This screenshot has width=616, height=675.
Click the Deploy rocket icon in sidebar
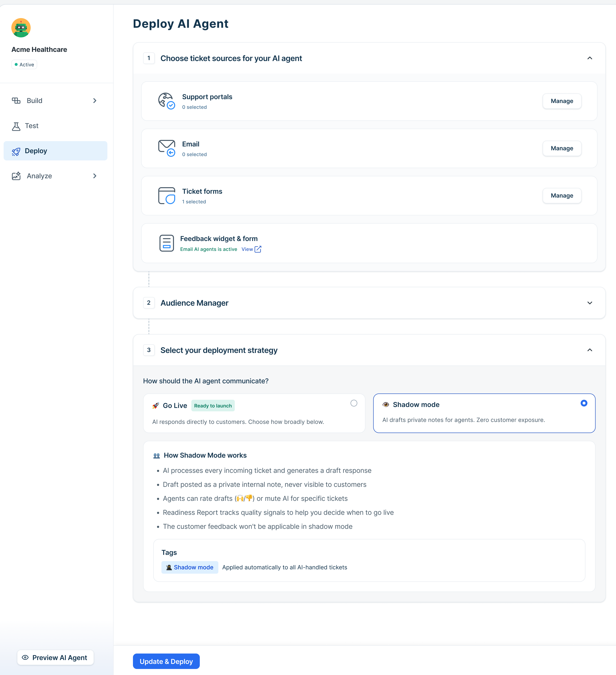click(16, 151)
